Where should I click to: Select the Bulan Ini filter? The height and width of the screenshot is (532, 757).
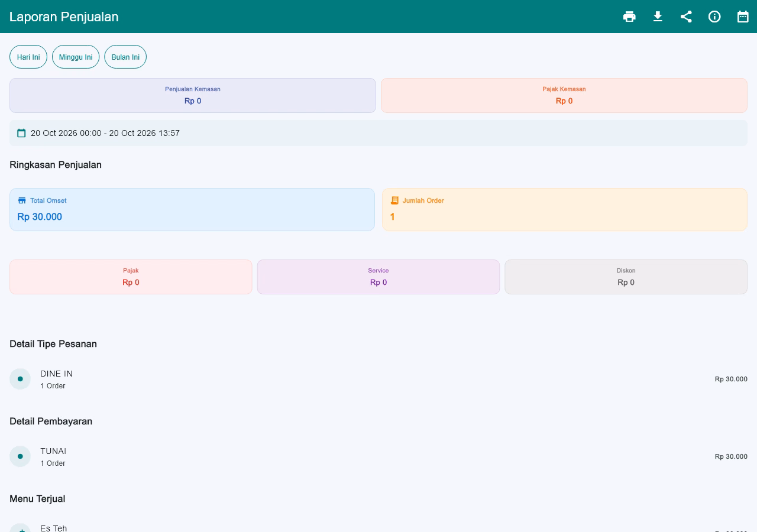[x=125, y=57]
